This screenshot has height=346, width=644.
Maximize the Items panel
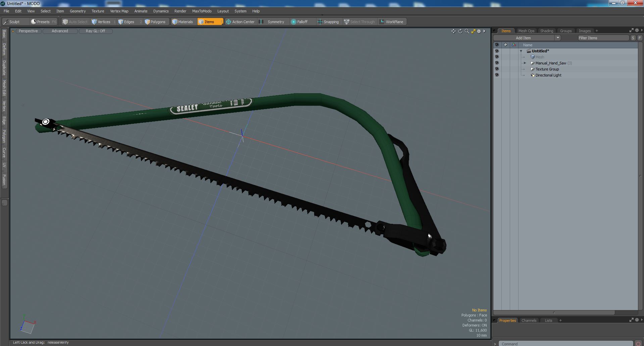pos(631,30)
